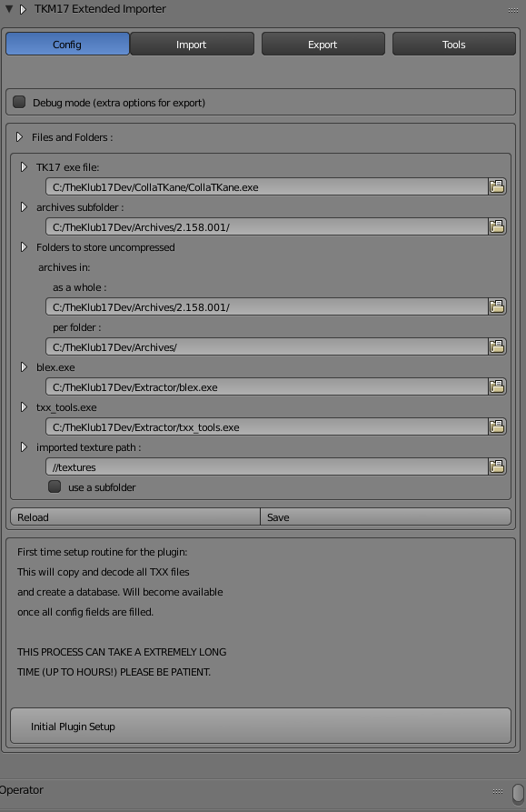Expand the Files and Folders section
This screenshot has height=812, width=526.
tap(19, 136)
